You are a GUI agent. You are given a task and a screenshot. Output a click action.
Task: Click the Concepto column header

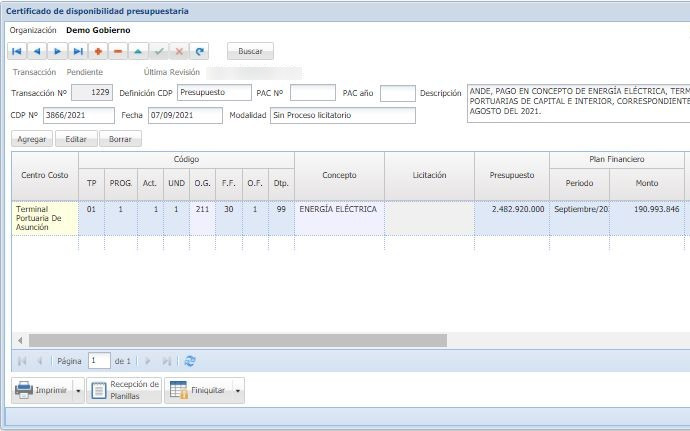(x=339, y=175)
